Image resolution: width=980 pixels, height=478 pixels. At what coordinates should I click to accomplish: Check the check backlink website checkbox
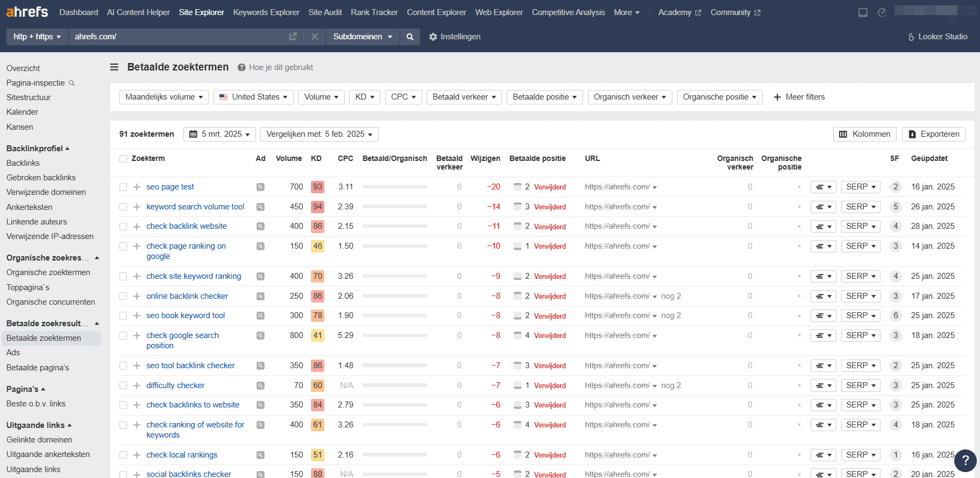123,227
